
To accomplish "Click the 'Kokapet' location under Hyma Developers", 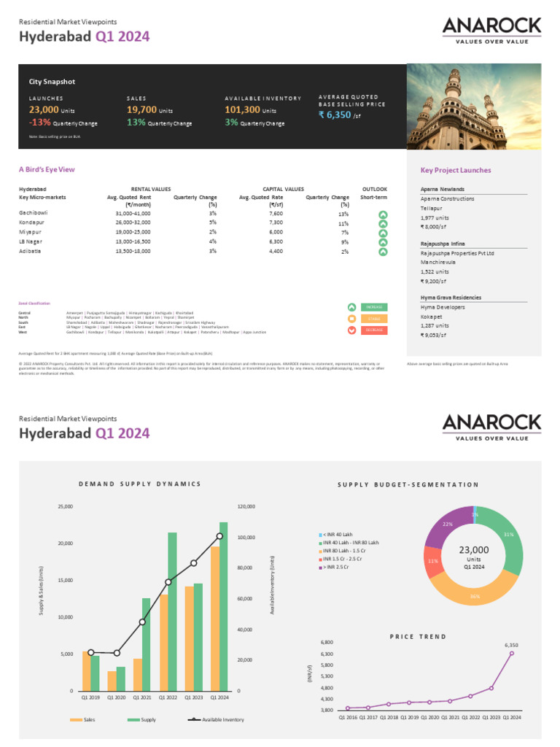I will click(432, 317).
